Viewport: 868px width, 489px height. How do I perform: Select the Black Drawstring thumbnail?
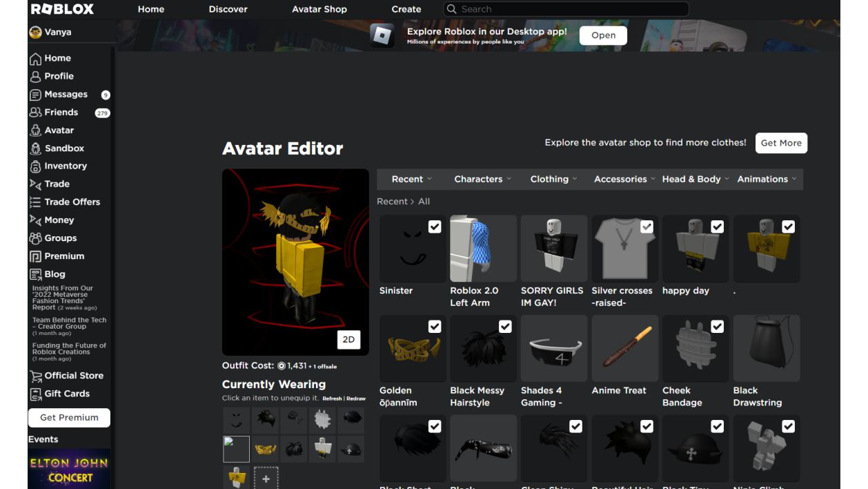767,348
